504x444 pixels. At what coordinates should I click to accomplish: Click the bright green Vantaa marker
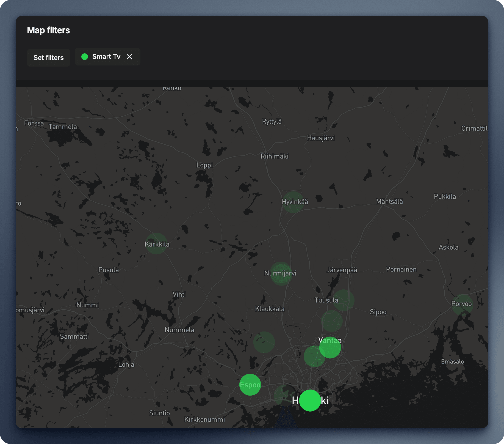330,347
